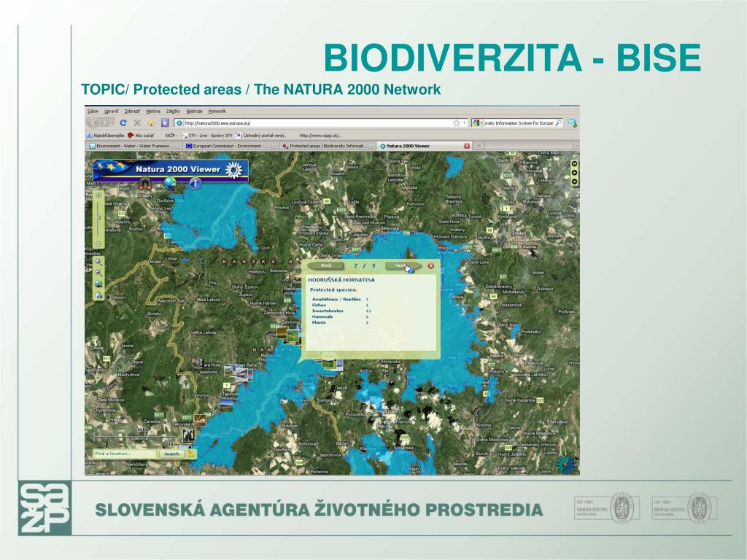Bookmark page with address bar star

[456, 122]
